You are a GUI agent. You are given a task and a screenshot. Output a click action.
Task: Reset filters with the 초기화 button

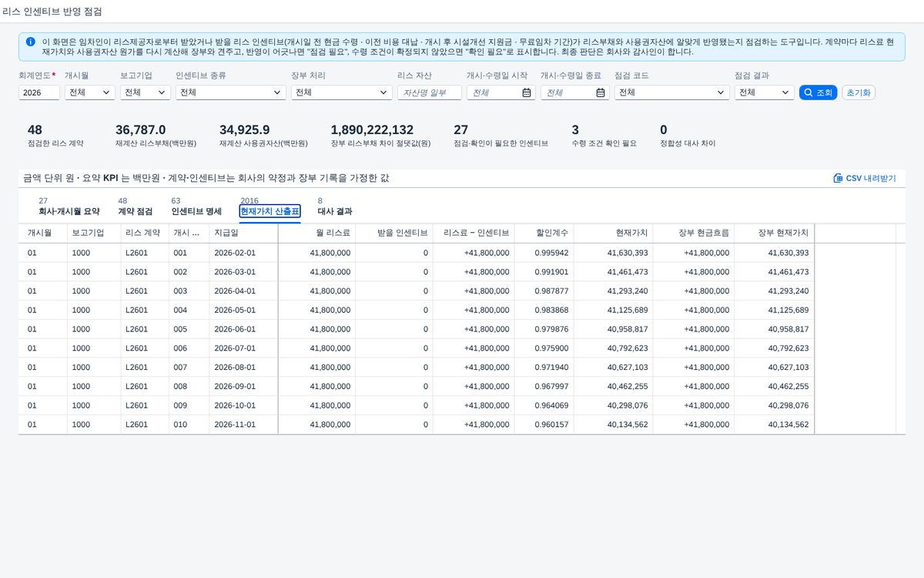pos(859,92)
